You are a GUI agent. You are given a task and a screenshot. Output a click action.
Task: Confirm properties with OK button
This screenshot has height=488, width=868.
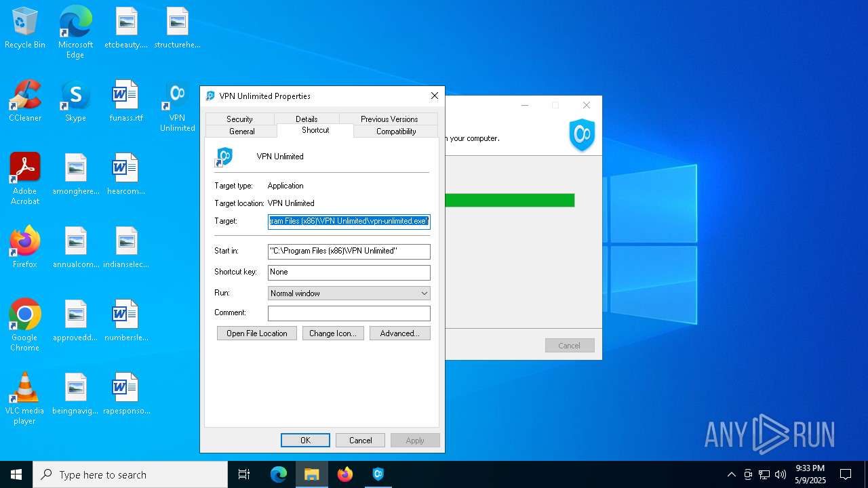point(305,441)
